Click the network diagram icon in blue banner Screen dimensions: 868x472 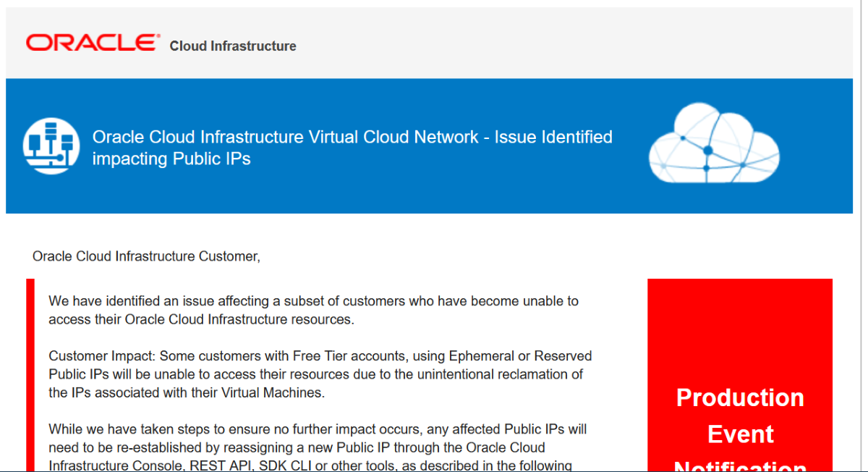(x=51, y=147)
